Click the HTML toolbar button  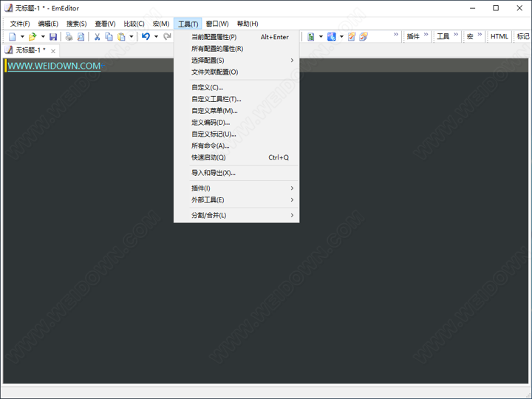click(x=499, y=37)
